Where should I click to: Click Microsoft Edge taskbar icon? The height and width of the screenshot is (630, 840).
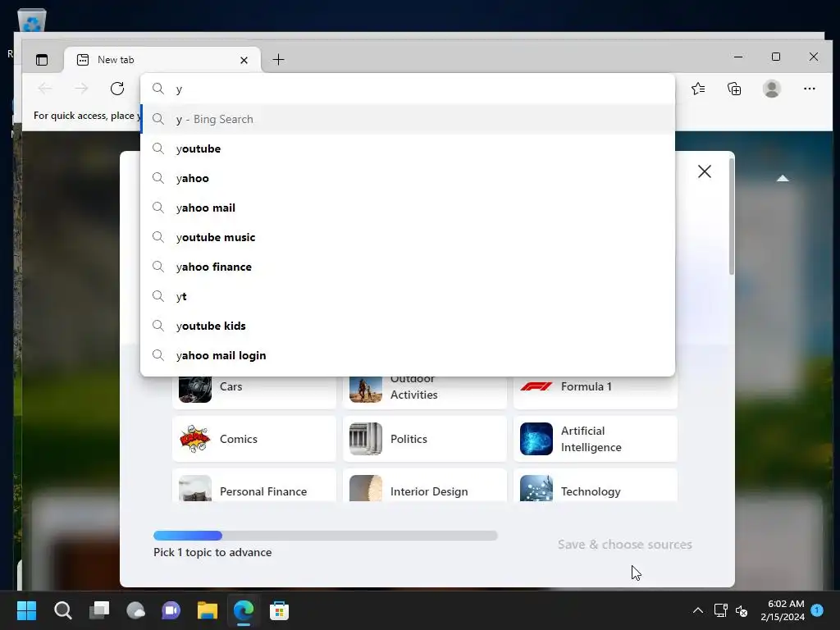(x=243, y=610)
